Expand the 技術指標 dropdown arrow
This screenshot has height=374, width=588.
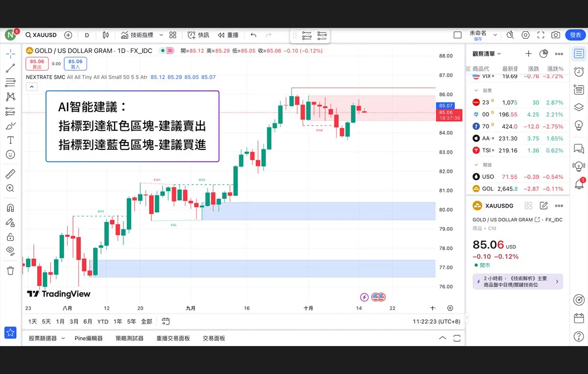coord(161,35)
